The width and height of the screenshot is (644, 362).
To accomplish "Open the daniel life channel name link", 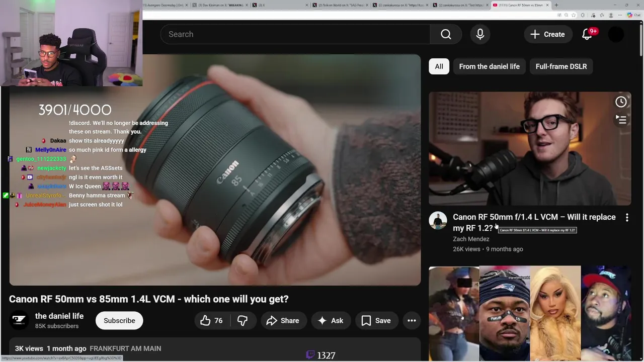I will [x=59, y=316].
